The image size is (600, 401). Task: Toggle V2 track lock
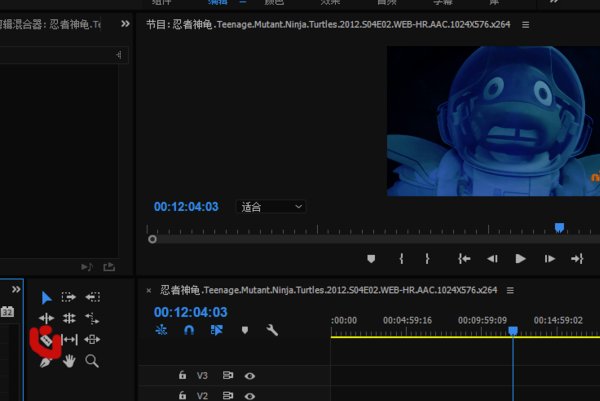pos(183,395)
